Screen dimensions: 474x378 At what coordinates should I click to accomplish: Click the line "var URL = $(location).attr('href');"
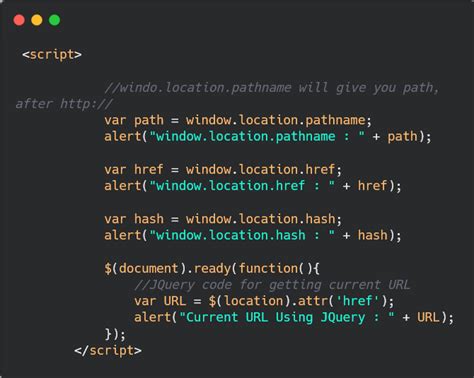264,301
